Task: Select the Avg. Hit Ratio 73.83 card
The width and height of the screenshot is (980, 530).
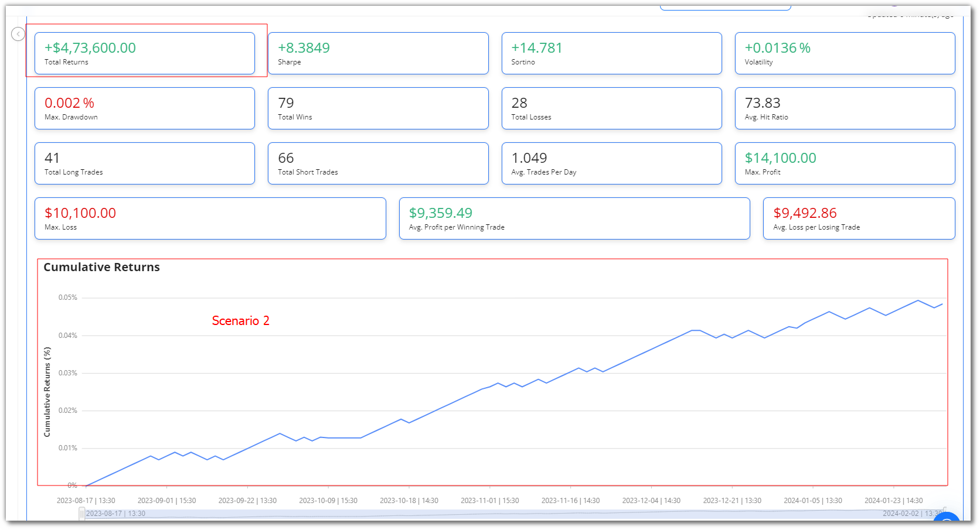Action: click(845, 108)
